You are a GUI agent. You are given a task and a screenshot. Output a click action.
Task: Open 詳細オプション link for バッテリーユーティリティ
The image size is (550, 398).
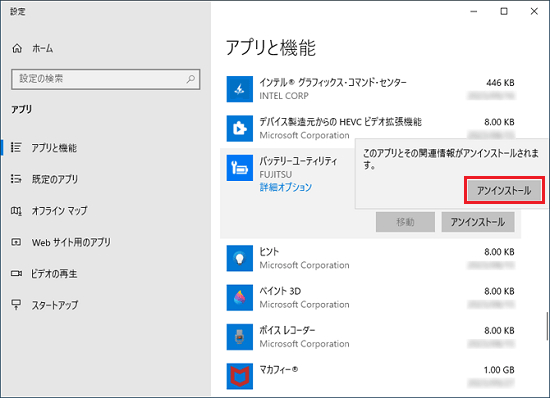click(286, 187)
